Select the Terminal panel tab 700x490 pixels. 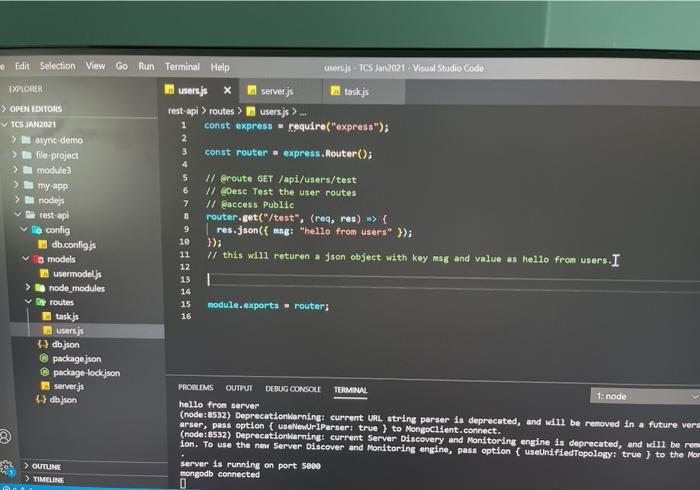[350, 390]
